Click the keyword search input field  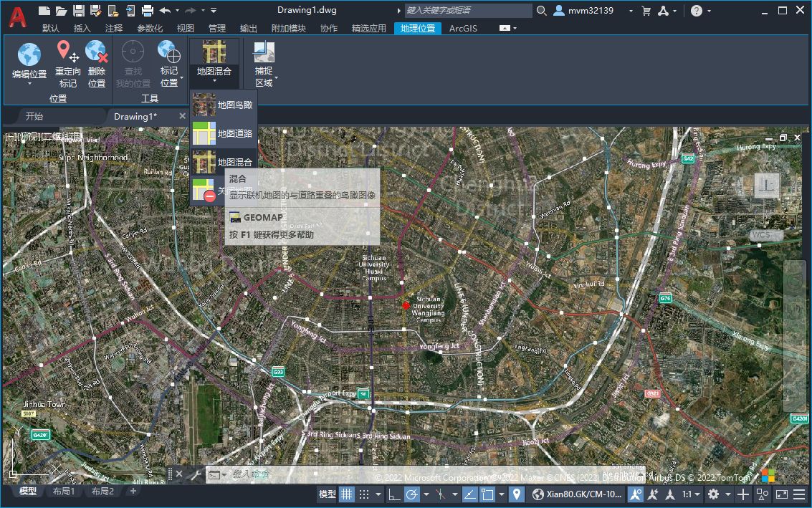(x=468, y=11)
